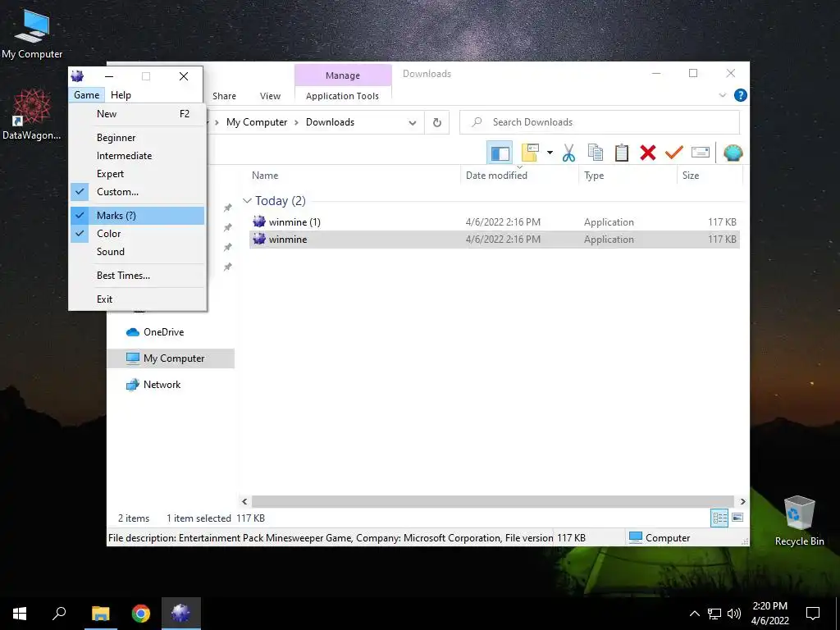
Task: Click the Copy toolbar icon
Action: pyautogui.click(x=596, y=153)
